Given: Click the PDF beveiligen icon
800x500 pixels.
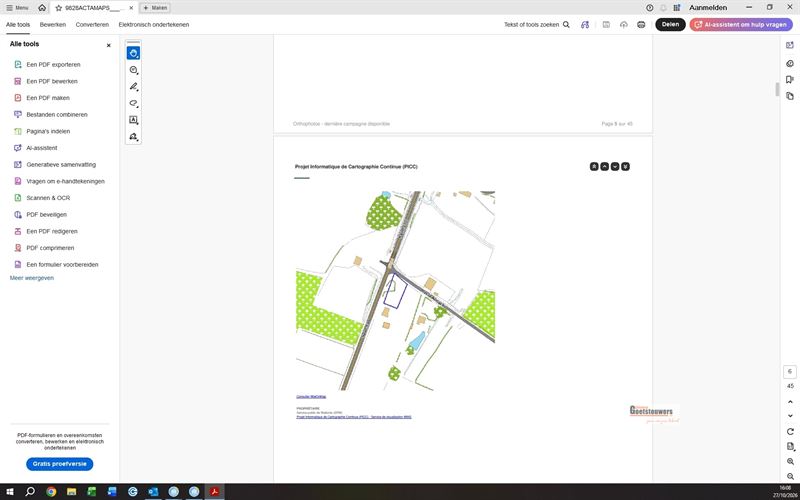Looking at the screenshot, I should tap(18, 215).
